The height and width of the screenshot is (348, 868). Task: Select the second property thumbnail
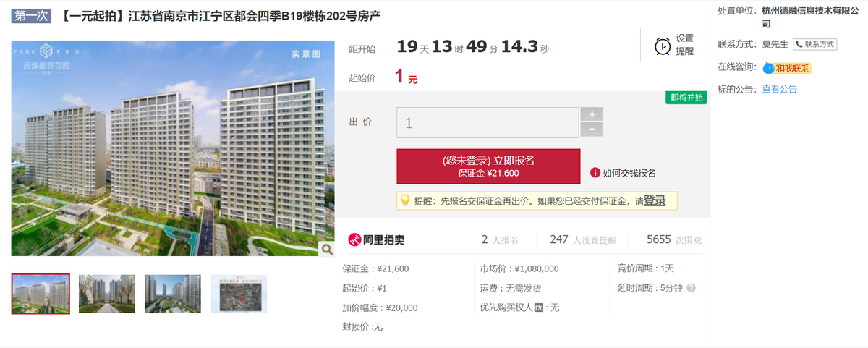coord(106,294)
